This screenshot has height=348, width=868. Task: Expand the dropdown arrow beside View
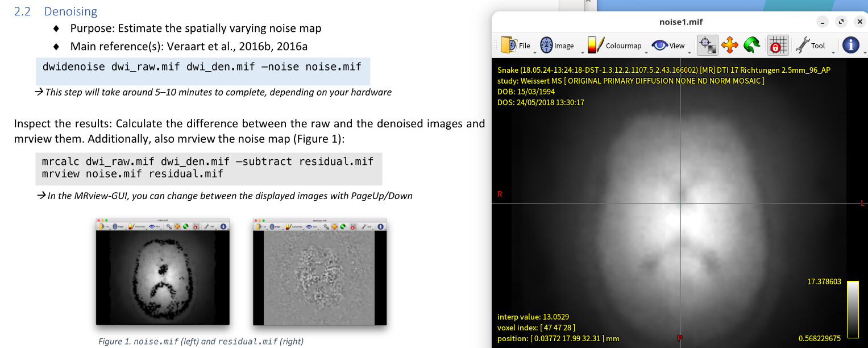689,52
